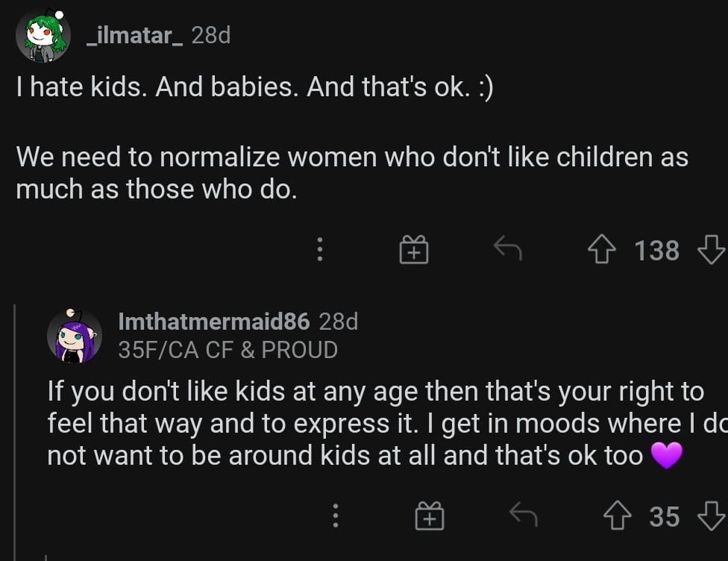View Imthatmermaid86's purple-haired avatar
Screen dimensions: 728x561
click(x=75, y=335)
